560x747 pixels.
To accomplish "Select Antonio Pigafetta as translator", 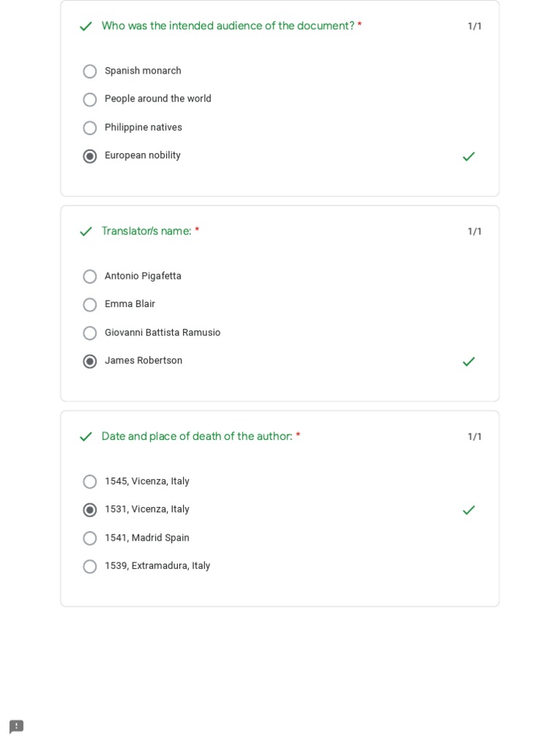I will [x=90, y=276].
